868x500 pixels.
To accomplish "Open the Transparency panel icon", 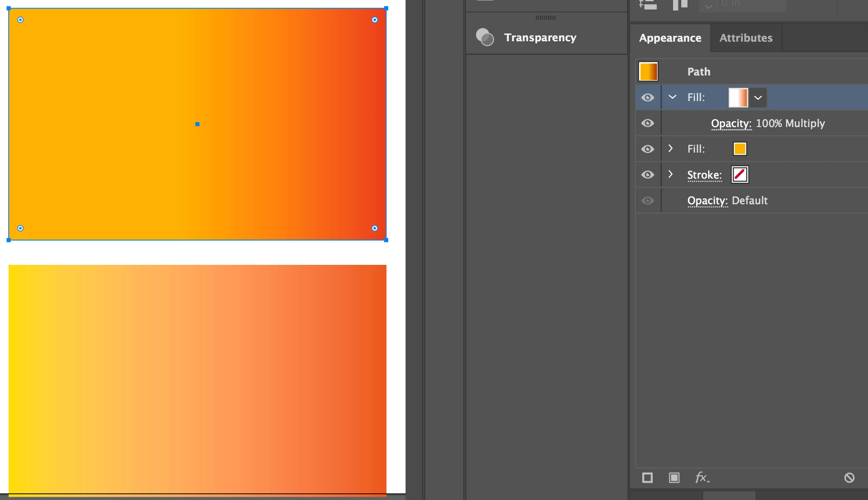I will (x=485, y=37).
